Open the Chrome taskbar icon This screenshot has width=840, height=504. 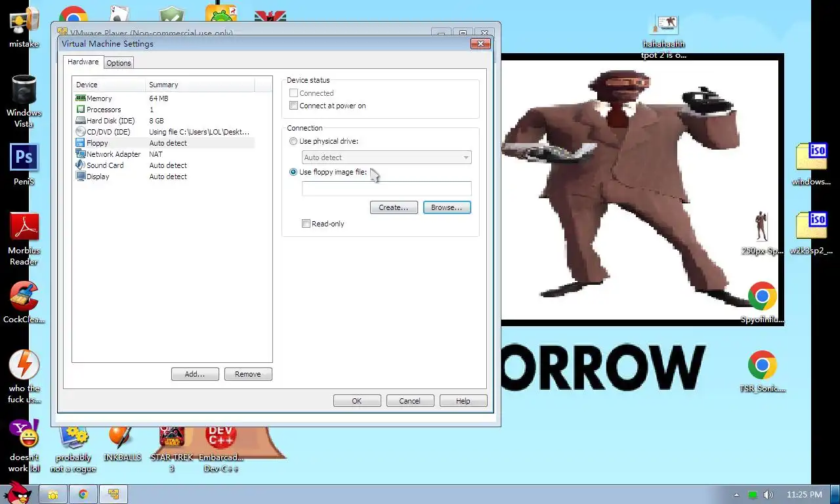click(83, 494)
